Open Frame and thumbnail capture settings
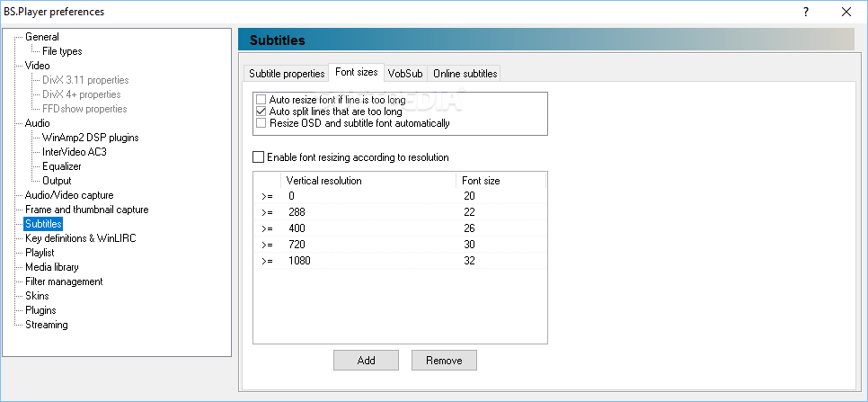The height and width of the screenshot is (402, 868). pos(87,210)
